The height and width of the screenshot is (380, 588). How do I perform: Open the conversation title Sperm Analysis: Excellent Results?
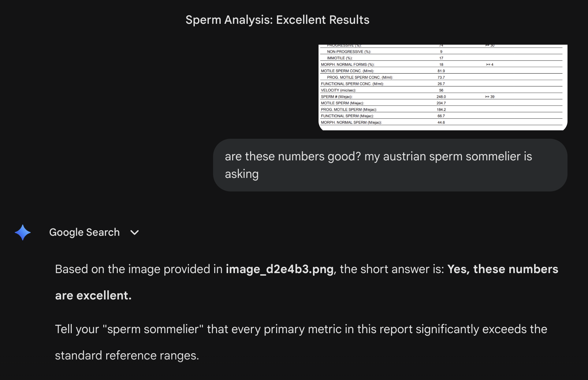pos(277,20)
